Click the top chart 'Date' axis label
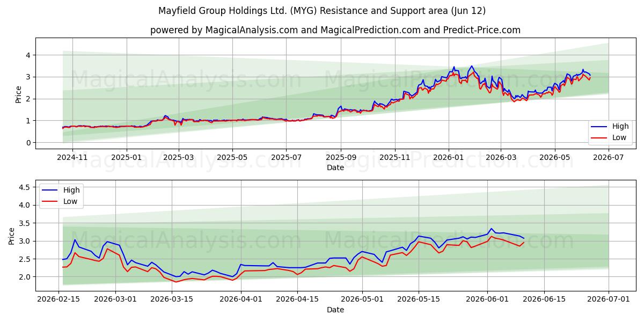 pos(335,167)
